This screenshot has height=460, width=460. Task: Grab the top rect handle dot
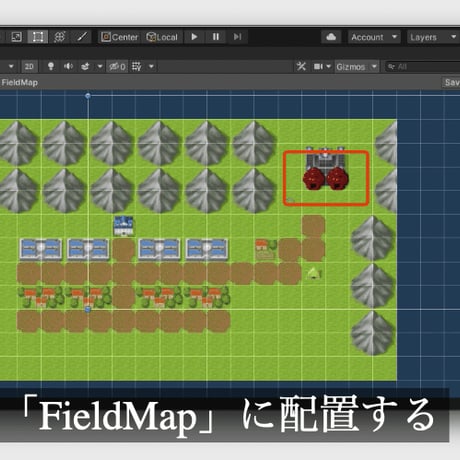(x=88, y=96)
